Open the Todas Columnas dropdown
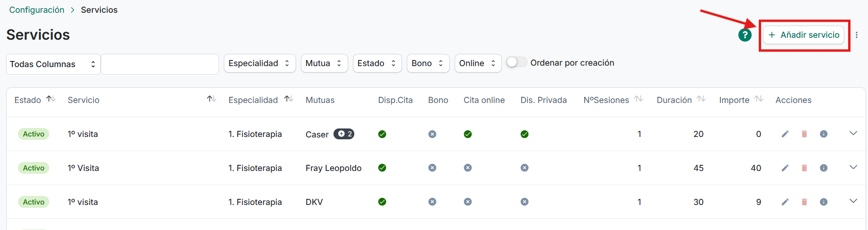The image size is (868, 230). point(53,64)
